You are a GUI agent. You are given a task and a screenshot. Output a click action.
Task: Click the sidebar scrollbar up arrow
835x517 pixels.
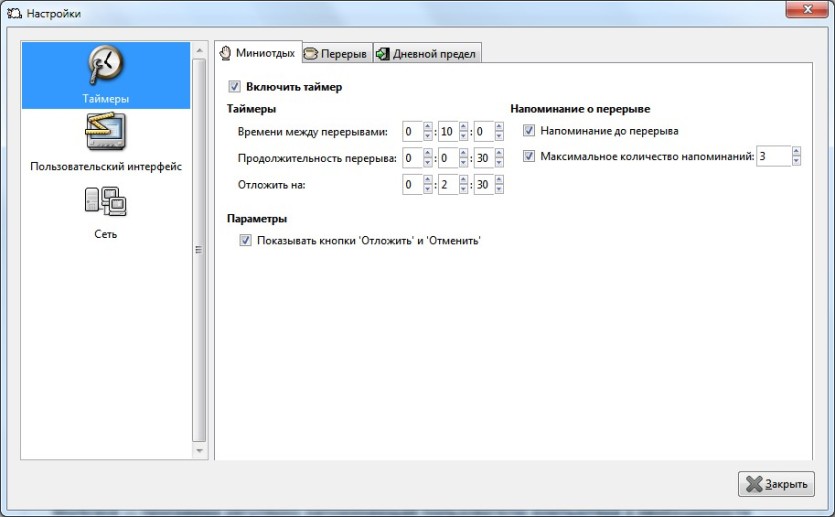pos(199,50)
